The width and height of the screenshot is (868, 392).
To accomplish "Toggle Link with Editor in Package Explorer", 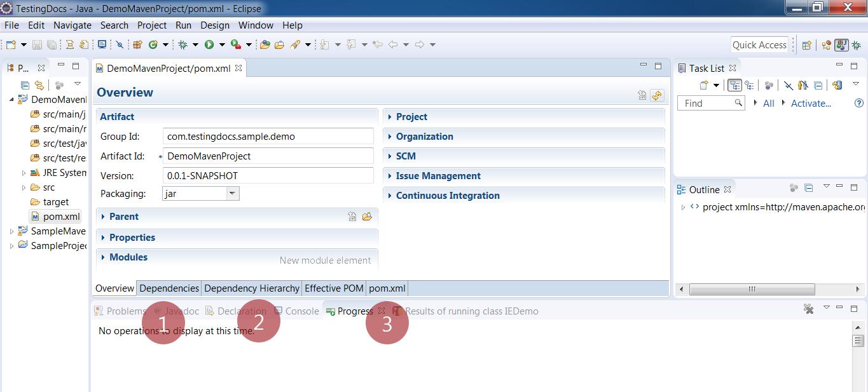I will [x=39, y=84].
